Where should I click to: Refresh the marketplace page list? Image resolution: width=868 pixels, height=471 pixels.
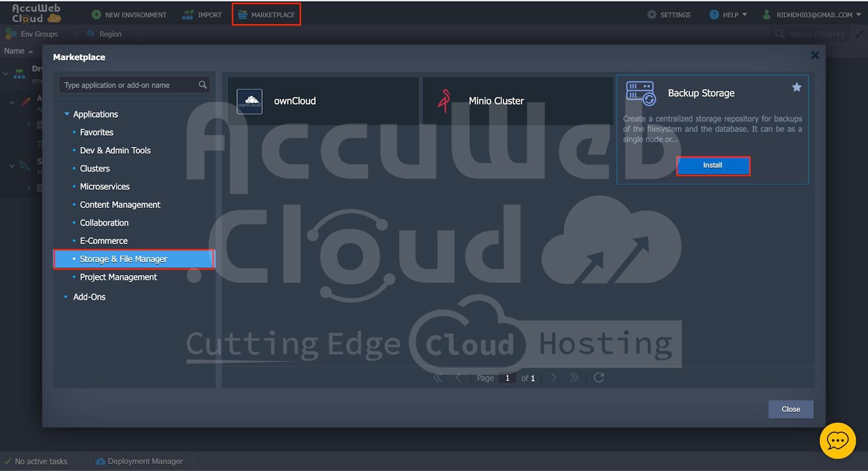click(x=598, y=378)
